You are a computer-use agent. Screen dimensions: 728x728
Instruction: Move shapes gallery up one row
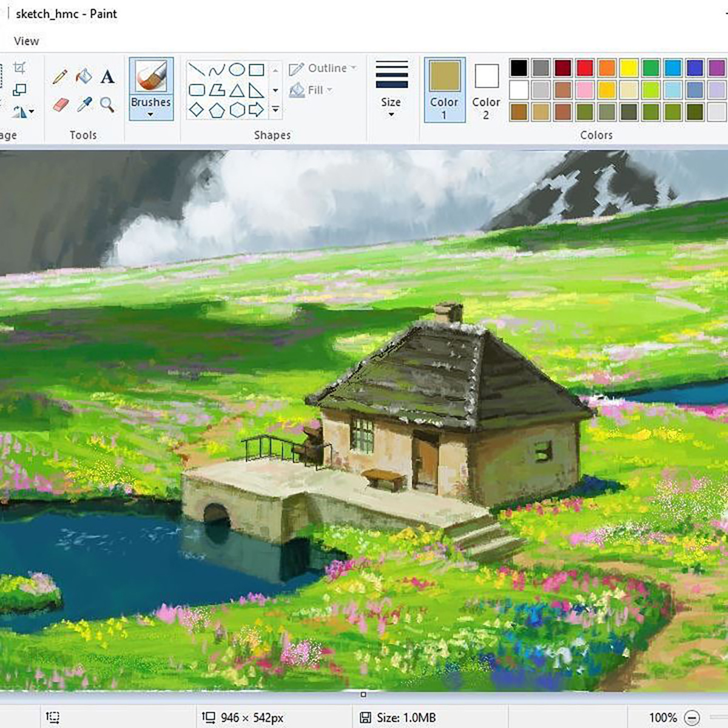[275, 70]
